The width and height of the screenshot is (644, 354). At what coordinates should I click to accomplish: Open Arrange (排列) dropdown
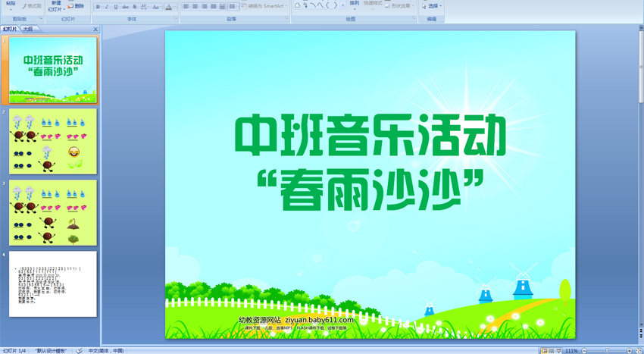[x=355, y=5]
